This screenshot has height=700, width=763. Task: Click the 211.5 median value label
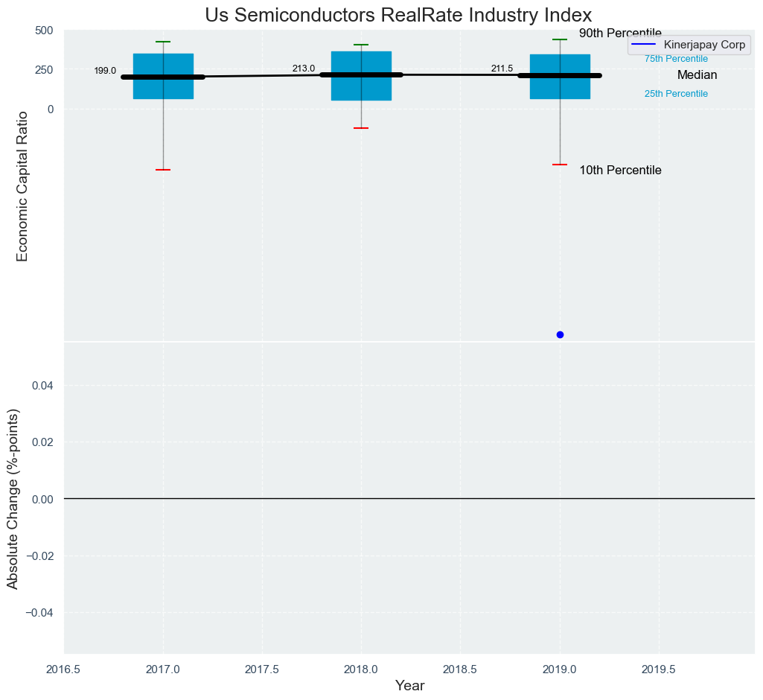pyautogui.click(x=502, y=69)
